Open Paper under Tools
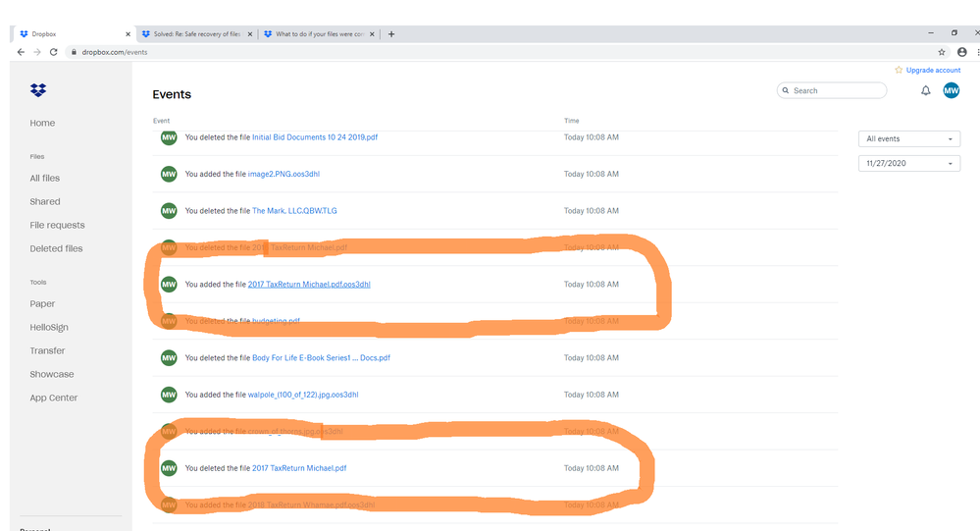980x531 pixels. click(x=42, y=304)
